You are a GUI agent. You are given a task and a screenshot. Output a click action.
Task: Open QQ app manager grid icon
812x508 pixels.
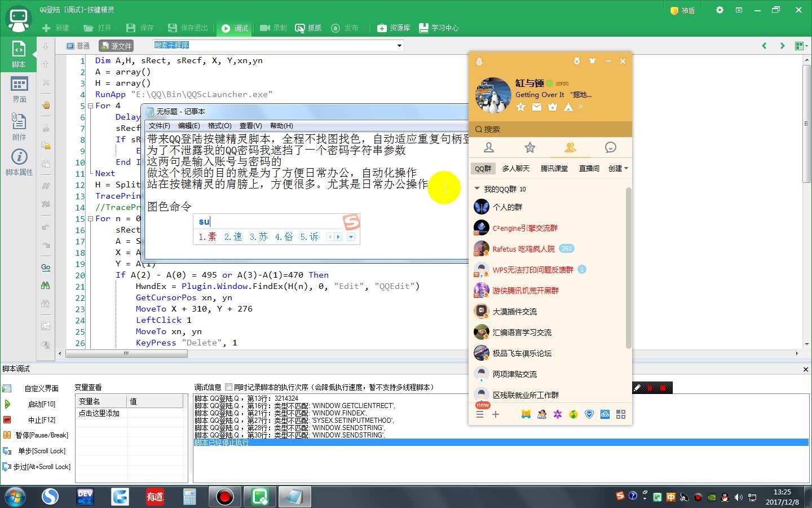coord(621,414)
